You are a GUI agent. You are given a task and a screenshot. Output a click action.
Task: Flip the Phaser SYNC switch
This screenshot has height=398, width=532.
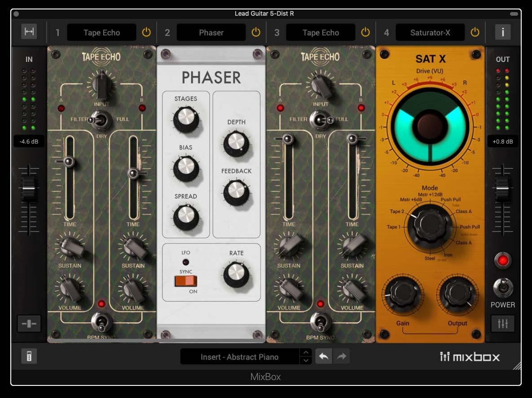pyautogui.click(x=185, y=281)
